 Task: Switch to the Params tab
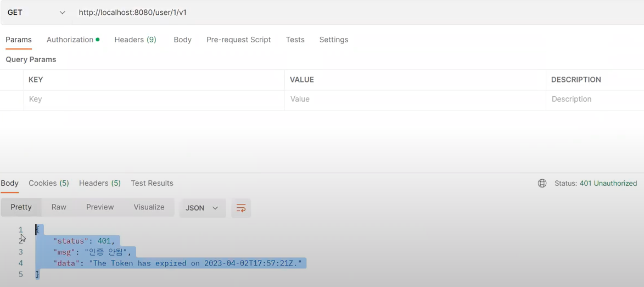(19, 40)
